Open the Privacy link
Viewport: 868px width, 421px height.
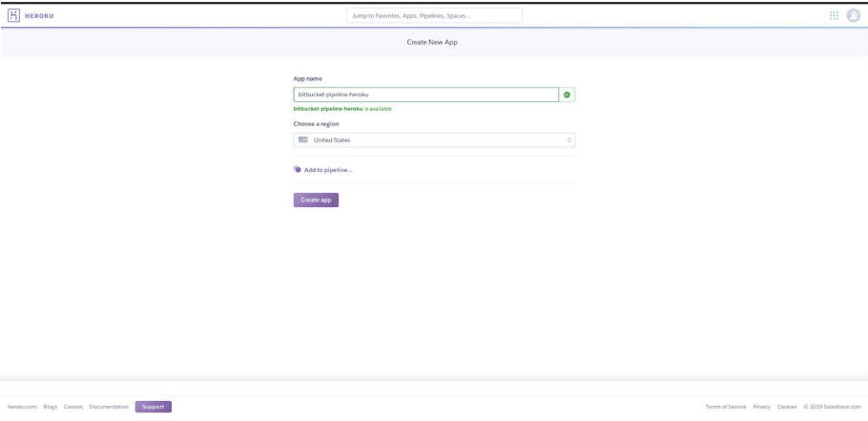[762, 407]
